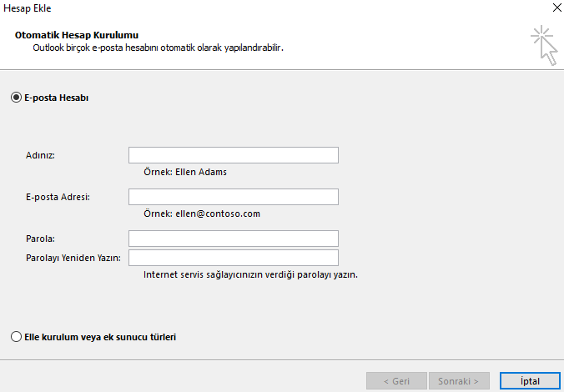Click the Otomatik Hesap Kurulumu heading
Viewport: 564px width, 392px height.
tap(76, 36)
